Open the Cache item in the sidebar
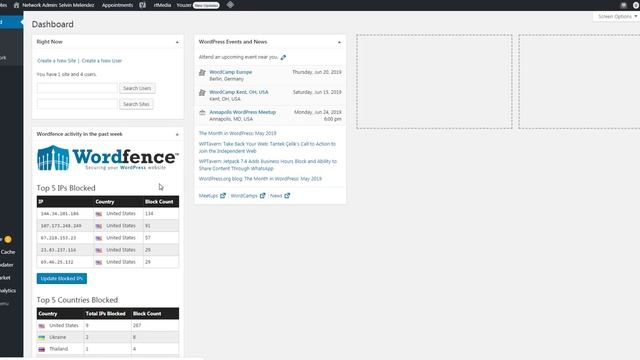Viewport: 640px width, 360px height. 8,252
